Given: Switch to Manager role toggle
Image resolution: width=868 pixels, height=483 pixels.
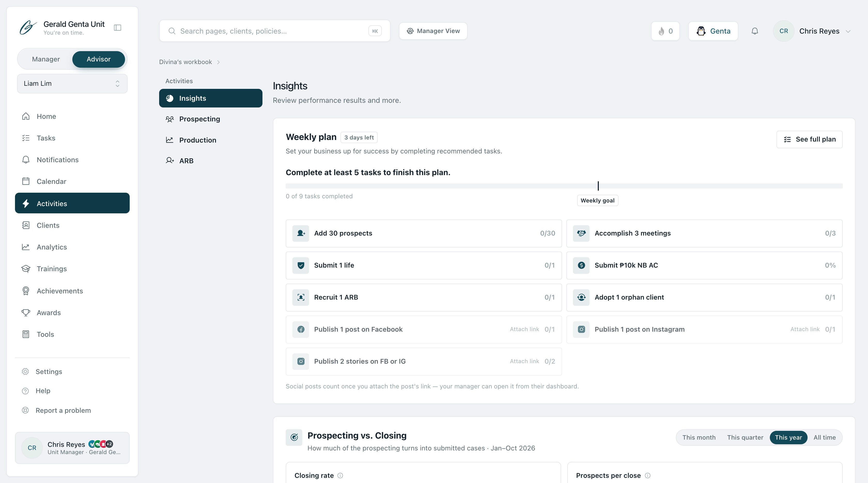Looking at the screenshot, I should (46, 59).
